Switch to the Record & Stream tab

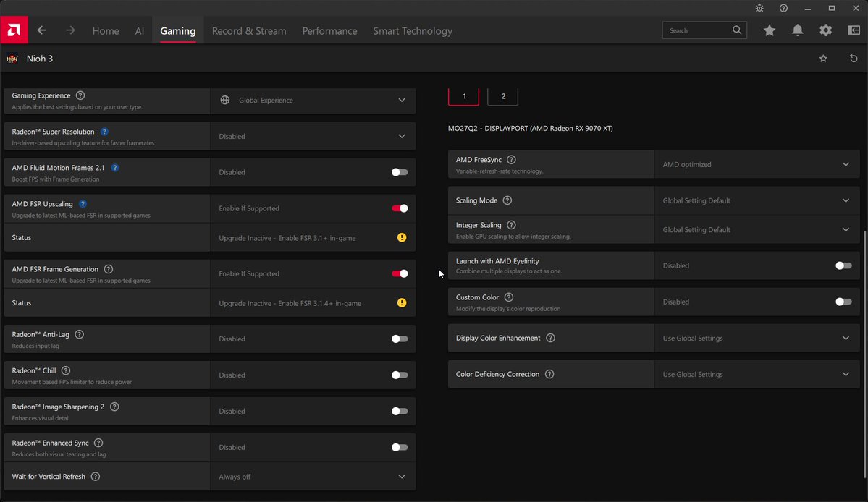(249, 31)
